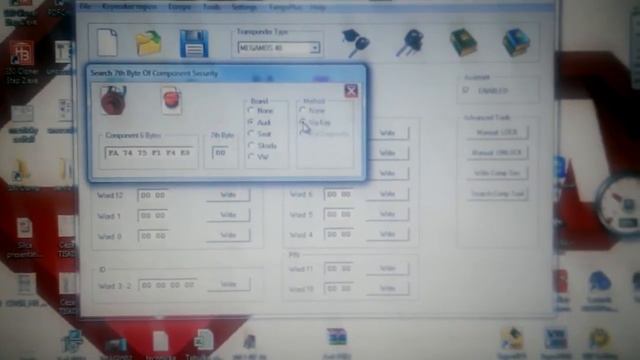The image size is (640, 360).
Task: Click Write button for Word 6
Action: [x=387, y=193]
